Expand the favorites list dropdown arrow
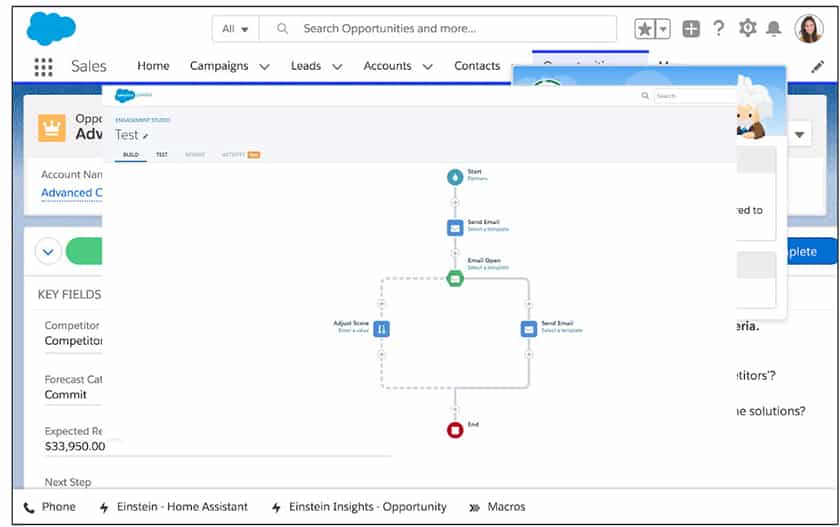This screenshot has width=840, height=527. (663, 29)
